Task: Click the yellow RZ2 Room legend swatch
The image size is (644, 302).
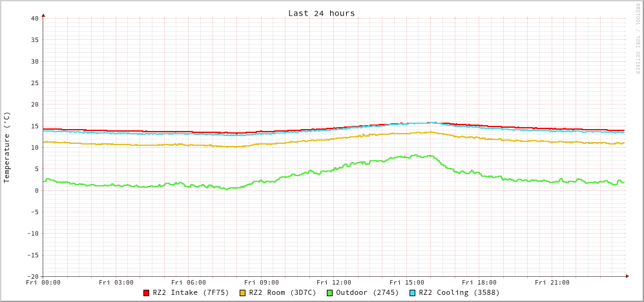Action: click(243, 293)
